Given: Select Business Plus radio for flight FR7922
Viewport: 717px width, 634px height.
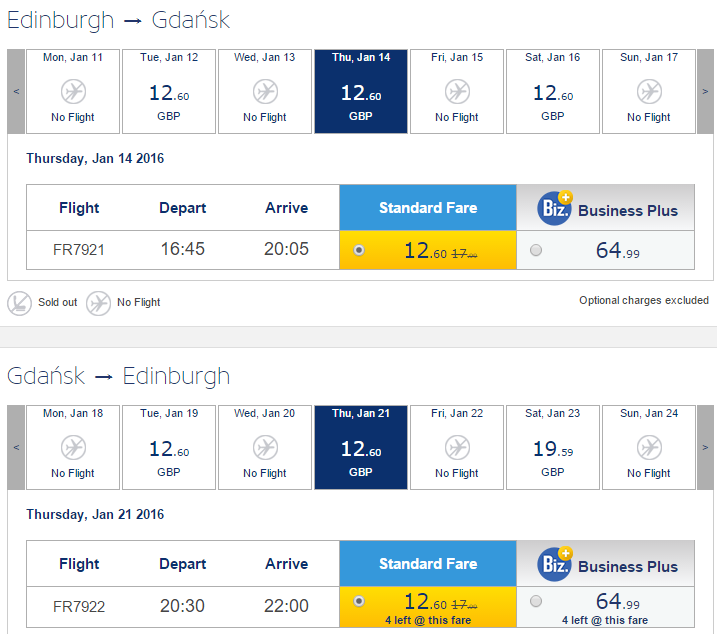Looking at the screenshot, I should point(536,602).
